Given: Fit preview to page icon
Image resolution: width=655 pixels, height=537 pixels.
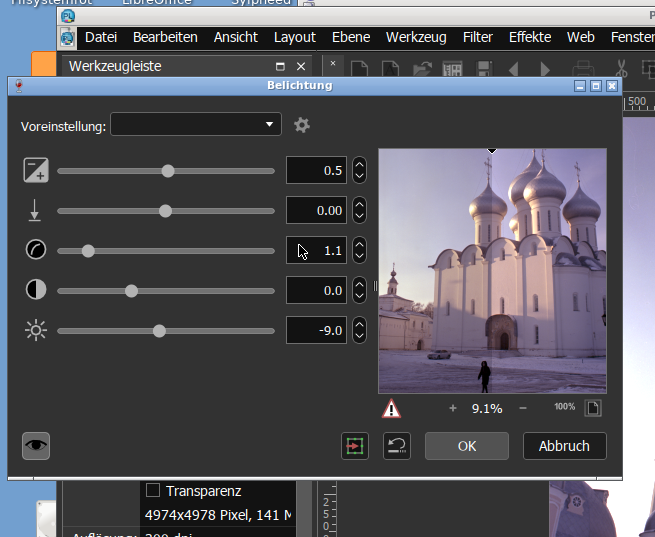Looking at the screenshot, I should point(593,408).
